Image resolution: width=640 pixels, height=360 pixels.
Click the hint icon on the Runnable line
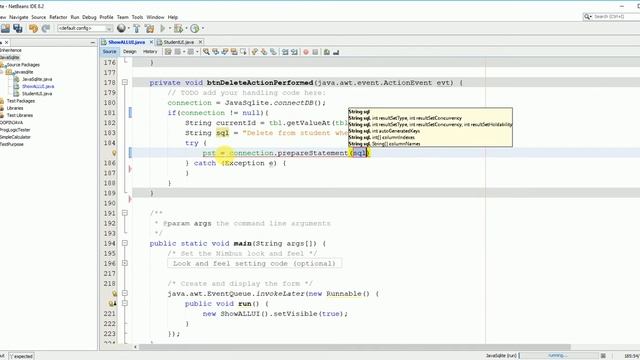[x=114, y=293]
